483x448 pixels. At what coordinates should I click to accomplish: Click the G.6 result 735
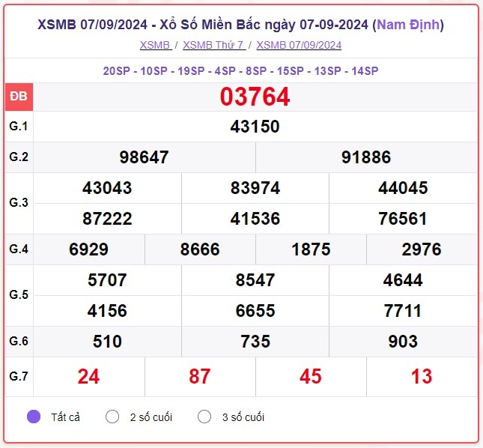(255, 342)
